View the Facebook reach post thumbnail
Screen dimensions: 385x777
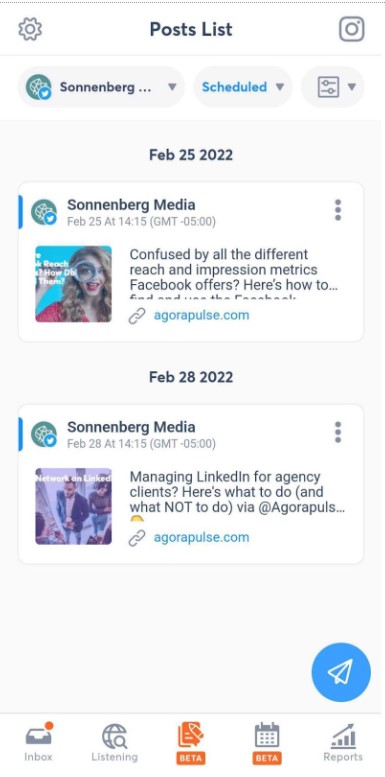pos(73,284)
